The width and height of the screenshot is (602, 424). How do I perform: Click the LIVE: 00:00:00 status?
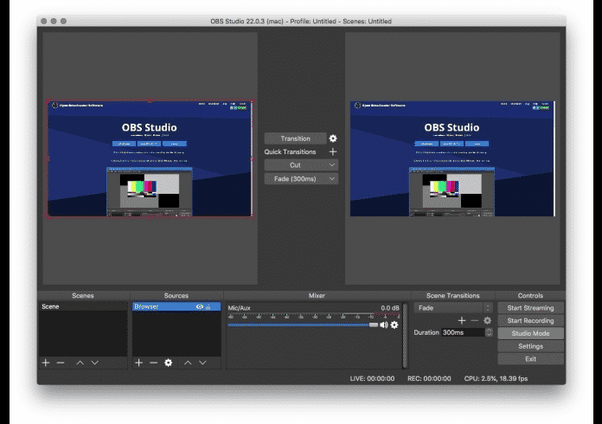click(x=372, y=378)
